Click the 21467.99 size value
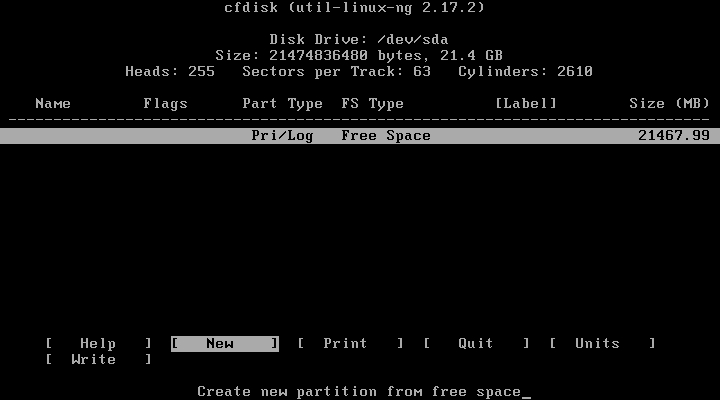720x400 pixels. click(674, 136)
